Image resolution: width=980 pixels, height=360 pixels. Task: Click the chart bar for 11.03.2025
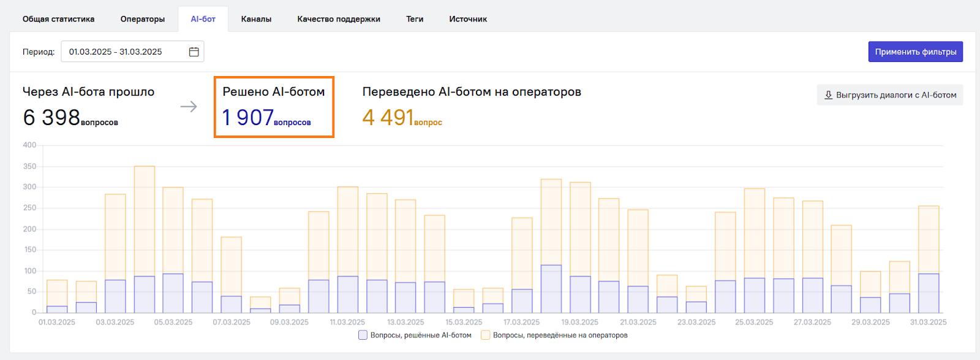coord(347,250)
